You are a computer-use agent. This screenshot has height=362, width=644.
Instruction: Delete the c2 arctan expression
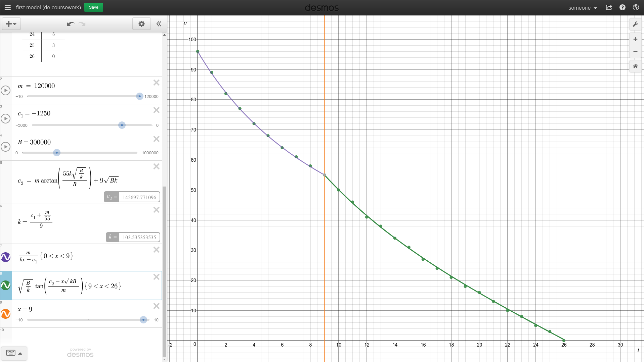156,166
